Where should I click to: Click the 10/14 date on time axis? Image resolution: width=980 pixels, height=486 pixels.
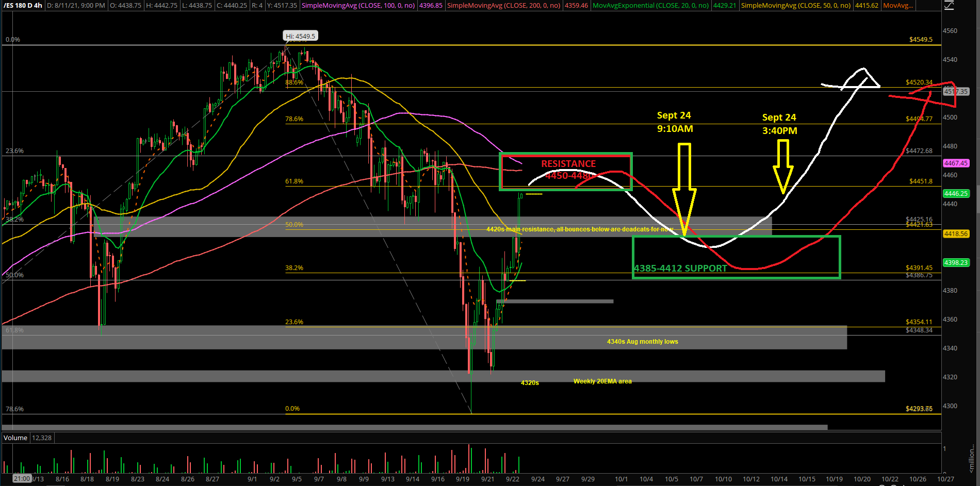779,479
